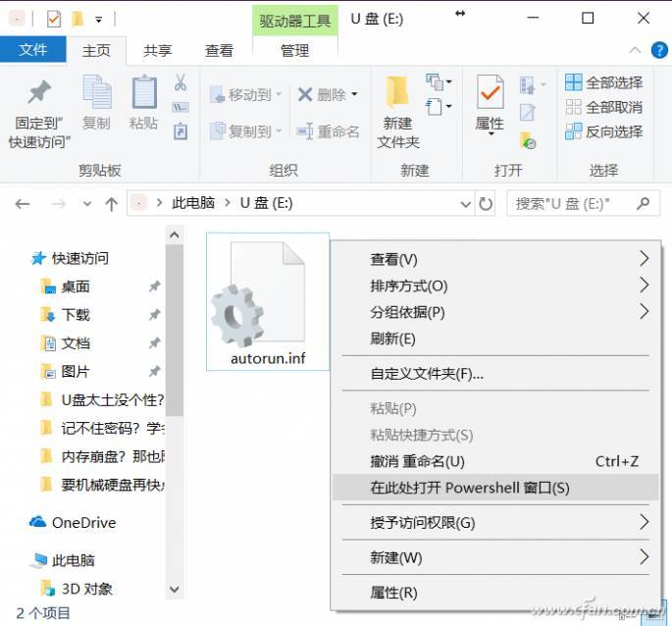Open the Easy access icon dropdown

(439, 106)
